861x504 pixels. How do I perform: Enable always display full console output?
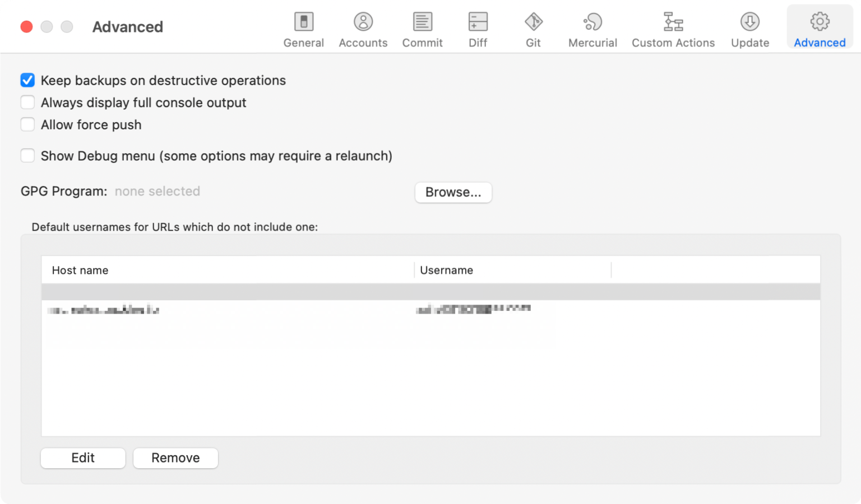click(x=27, y=102)
